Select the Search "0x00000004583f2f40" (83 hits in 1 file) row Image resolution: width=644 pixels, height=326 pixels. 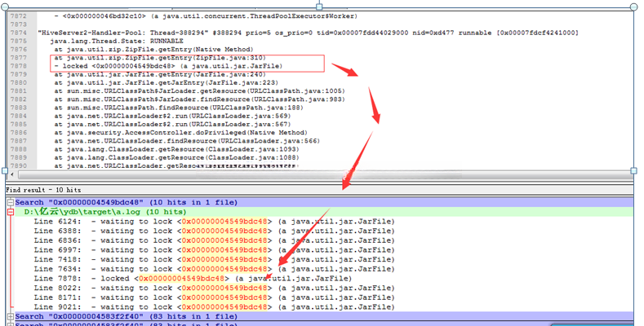pyautogui.click(x=324, y=316)
